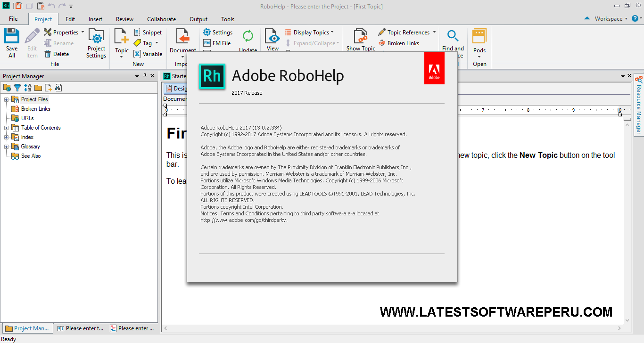The width and height of the screenshot is (644, 343).
Task: Click the green Update arrows icon
Action: point(248,36)
